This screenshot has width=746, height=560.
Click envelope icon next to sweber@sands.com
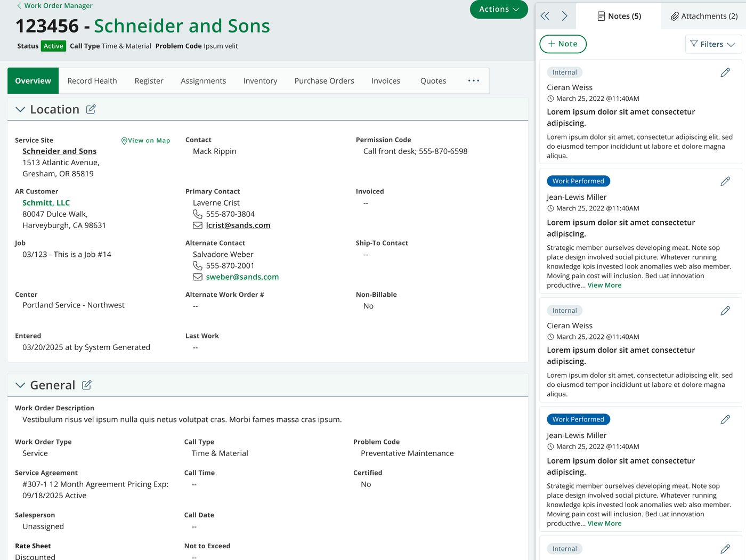coord(197,277)
